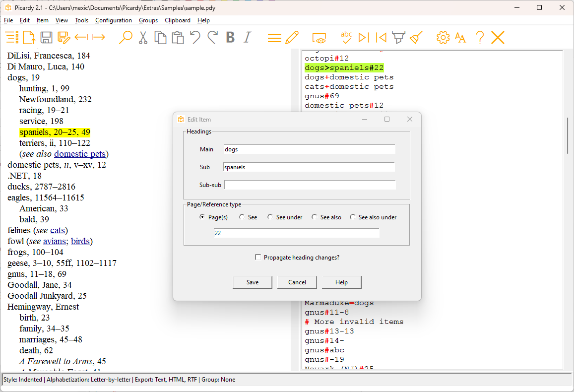Open the Clipboard menu
Viewport: 574px width, 392px height.
pos(178,20)
